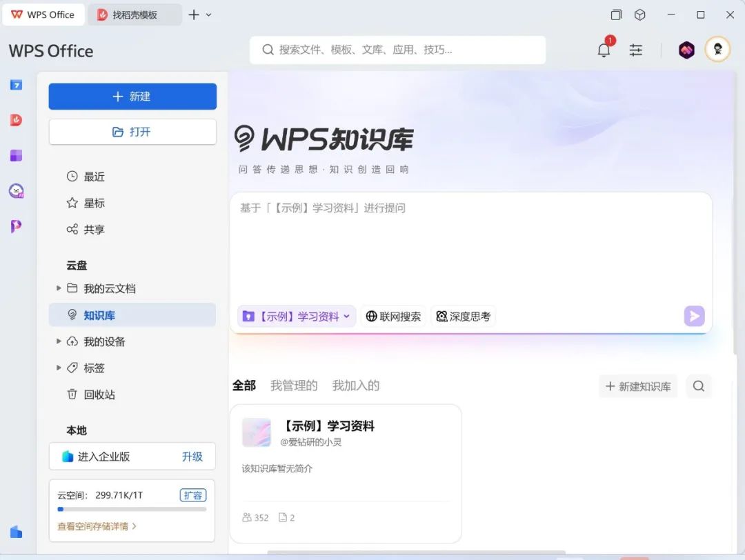Search knowledge bases with the magnifier icon
Screen dimensions: 745x560
698,386
